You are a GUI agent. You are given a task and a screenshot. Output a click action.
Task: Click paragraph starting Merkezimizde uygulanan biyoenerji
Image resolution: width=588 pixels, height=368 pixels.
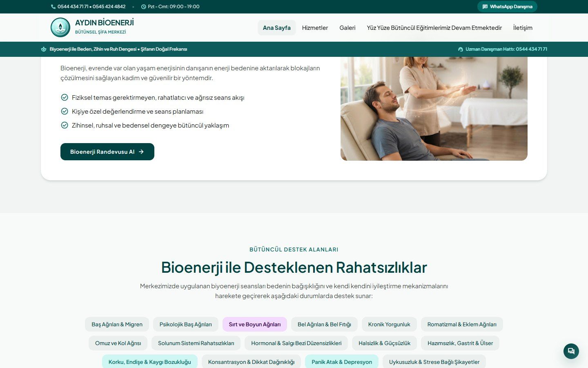pos(294,291)
